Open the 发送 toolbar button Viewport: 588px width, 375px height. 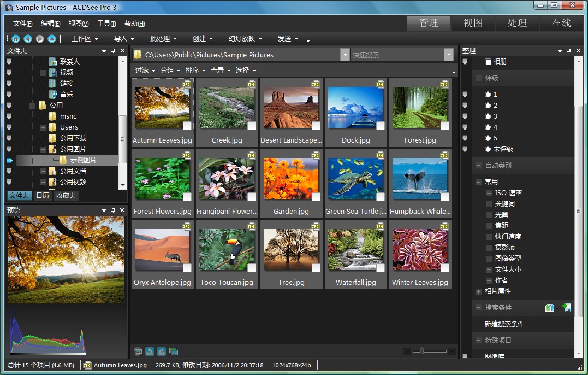288,39
